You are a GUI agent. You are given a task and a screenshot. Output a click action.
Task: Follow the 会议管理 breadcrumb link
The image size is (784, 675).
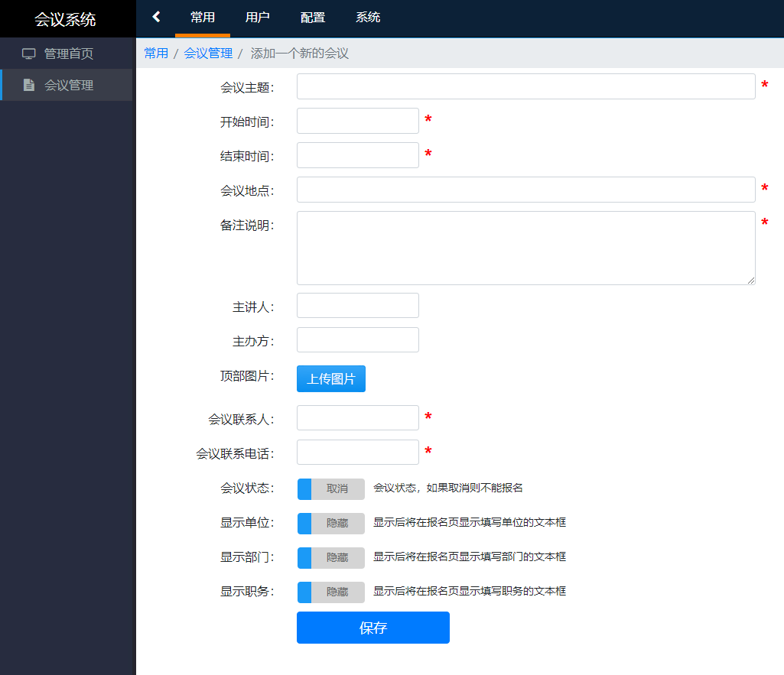point(208,54)
